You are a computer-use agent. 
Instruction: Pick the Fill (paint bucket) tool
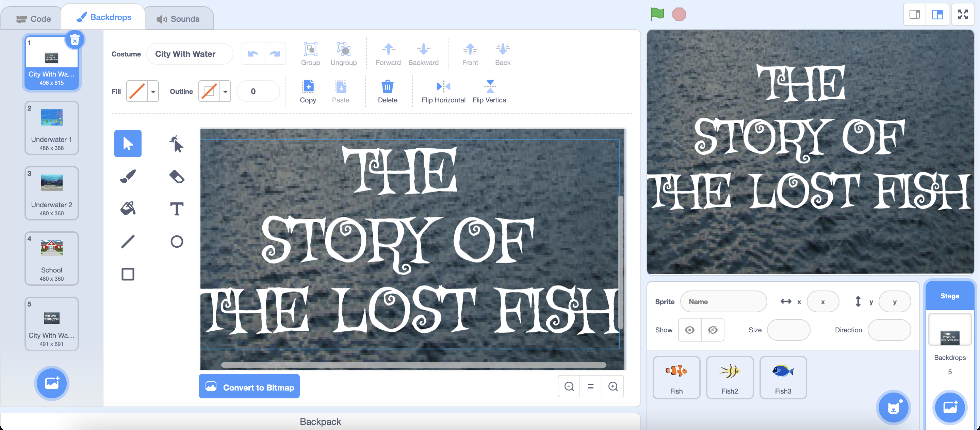pyautogui.click(x=128, y=208)
